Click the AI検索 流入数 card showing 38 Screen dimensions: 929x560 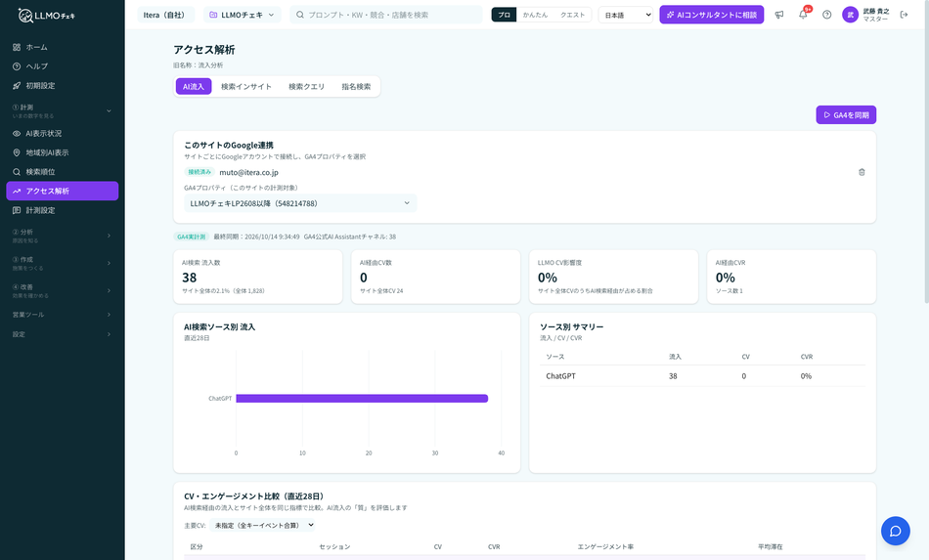pos(258,277)
